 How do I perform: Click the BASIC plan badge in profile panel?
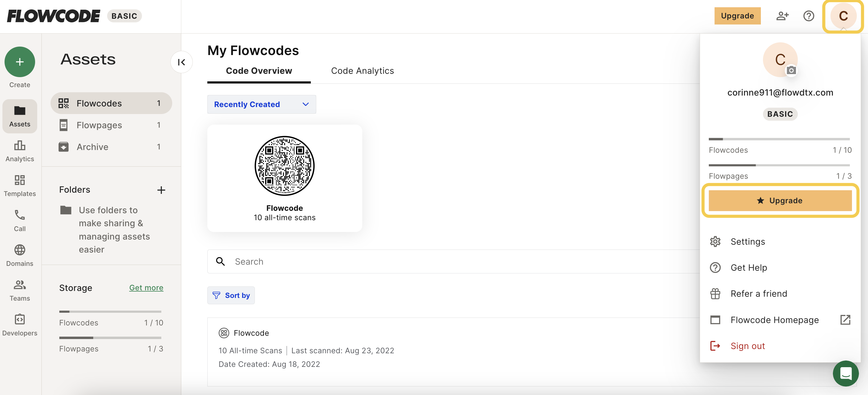coord(780,114)
